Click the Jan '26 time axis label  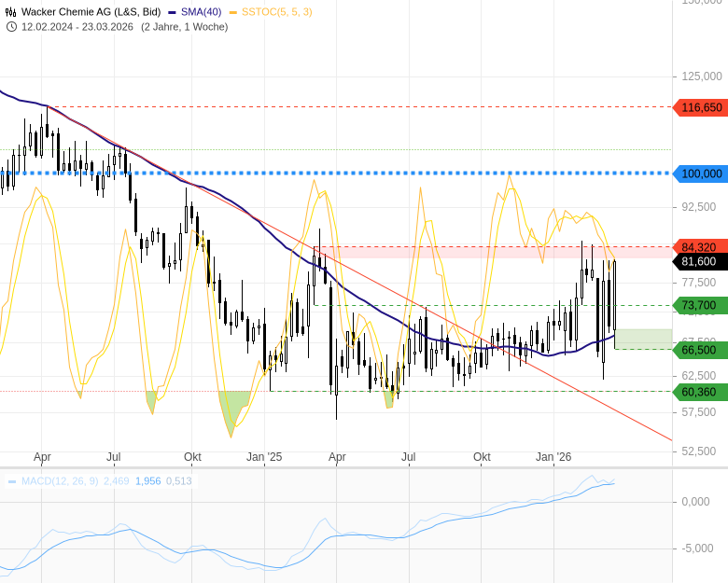click(x=553, y=457)
